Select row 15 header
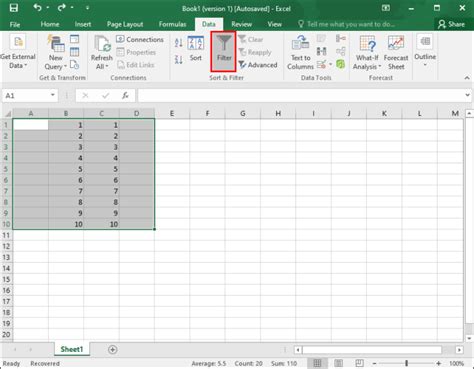The width and height of the screenshot is (474, 369). (x=6, y=279)
